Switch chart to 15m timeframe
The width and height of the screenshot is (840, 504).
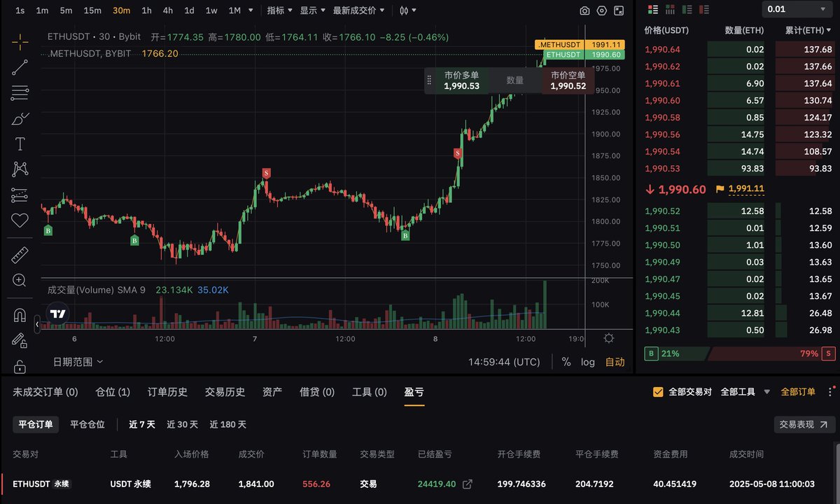(92, 10)
